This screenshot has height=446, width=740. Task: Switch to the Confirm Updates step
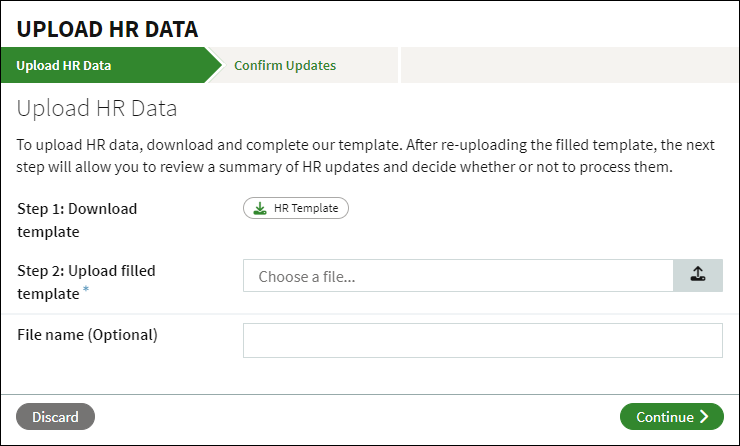(285, 66)
